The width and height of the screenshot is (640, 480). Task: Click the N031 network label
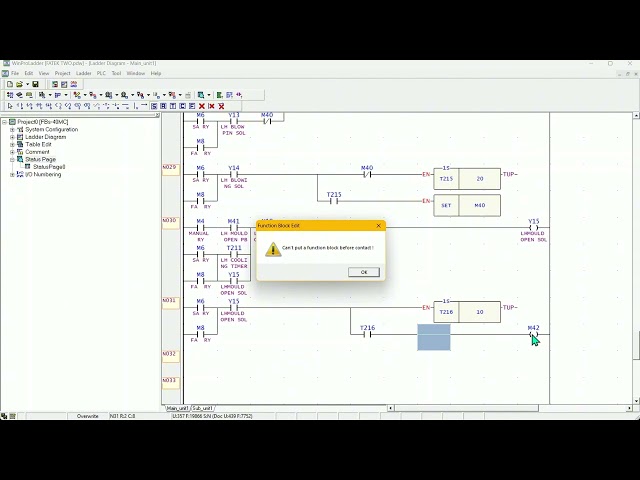tap(171, 303)
